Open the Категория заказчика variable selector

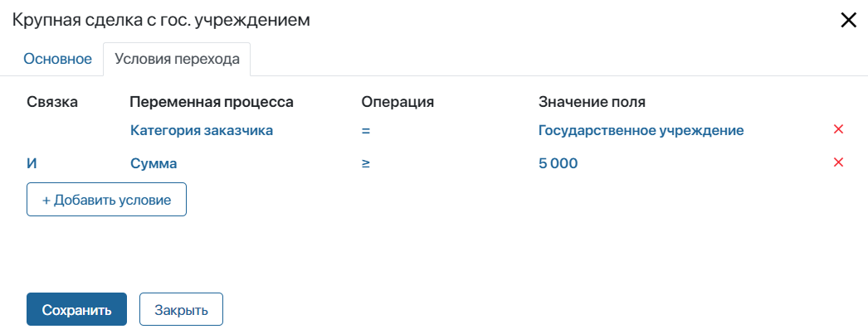coord(202,131)
